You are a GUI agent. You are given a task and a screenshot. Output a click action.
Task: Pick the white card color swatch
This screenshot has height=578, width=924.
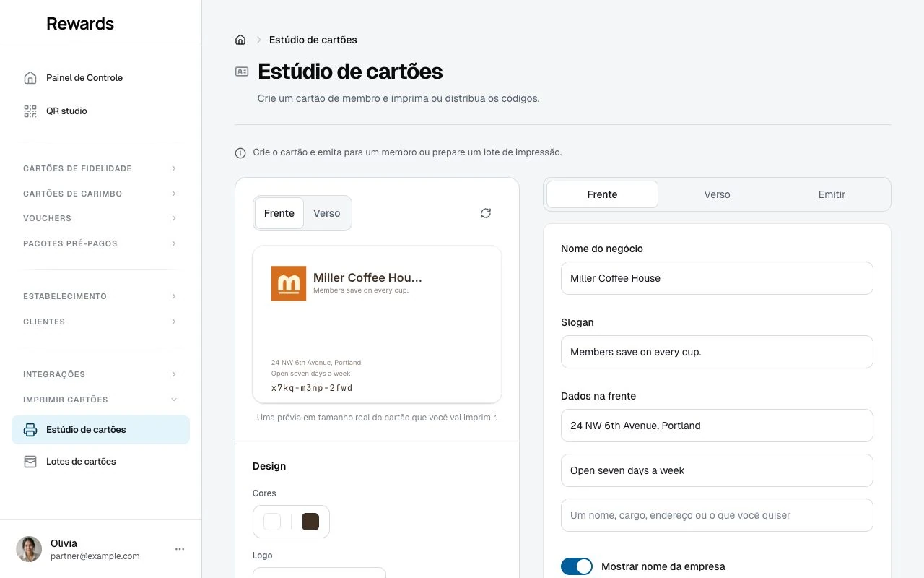(272, 522)
